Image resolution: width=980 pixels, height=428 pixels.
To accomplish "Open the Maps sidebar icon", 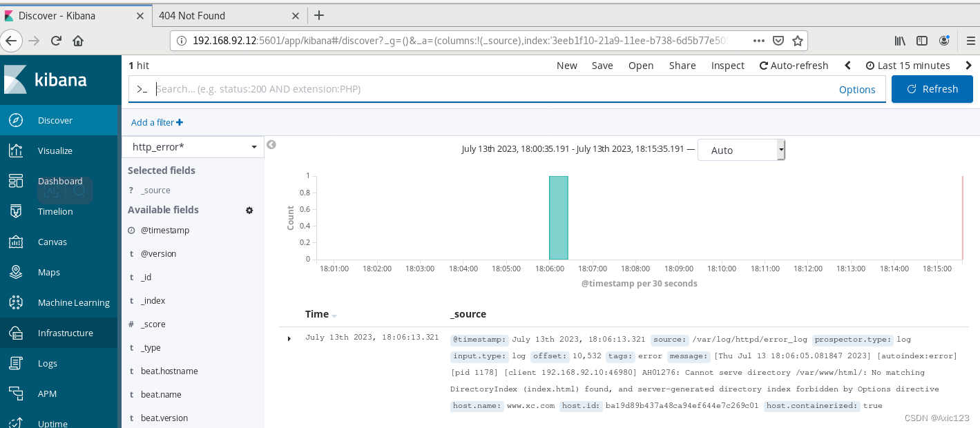I will [16, 272].
